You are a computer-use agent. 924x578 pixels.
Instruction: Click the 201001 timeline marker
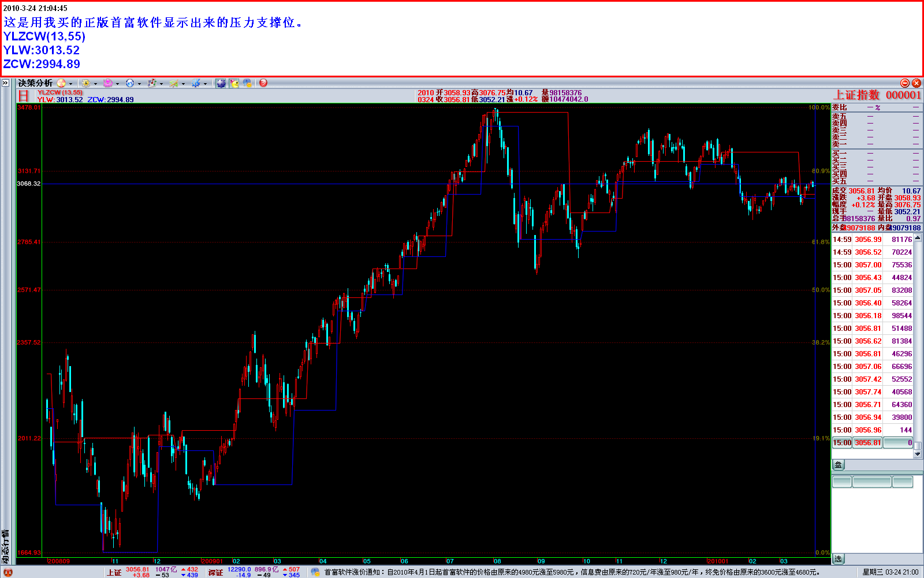click(718, 561)
